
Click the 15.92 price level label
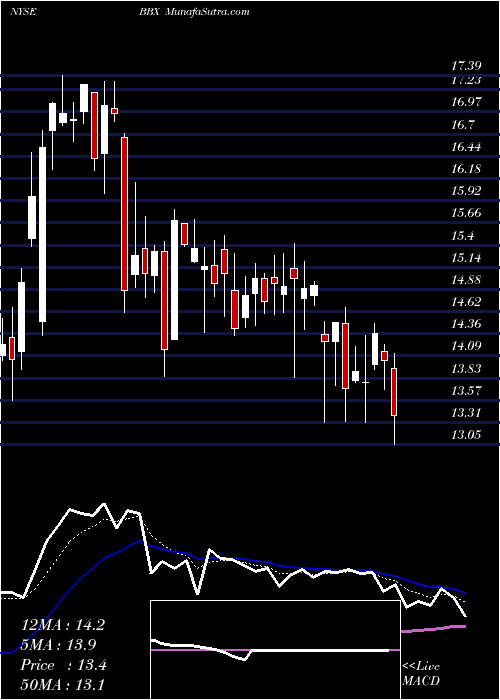click(x=466, y=191)
